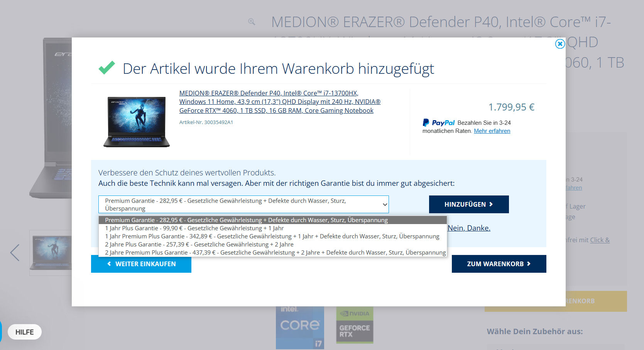644x350 pixels.
Task: Click the Intel Core i7 badge
Action: [x=300, y=328]
